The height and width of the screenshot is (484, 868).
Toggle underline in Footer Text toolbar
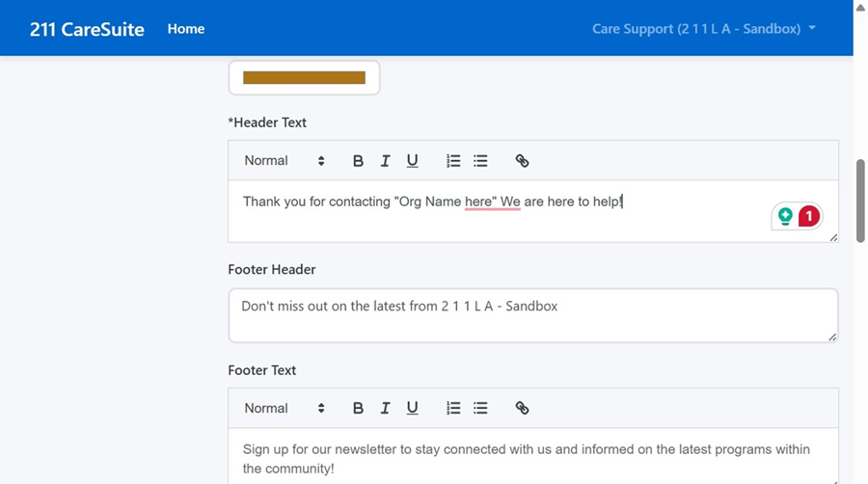(412, 409)
